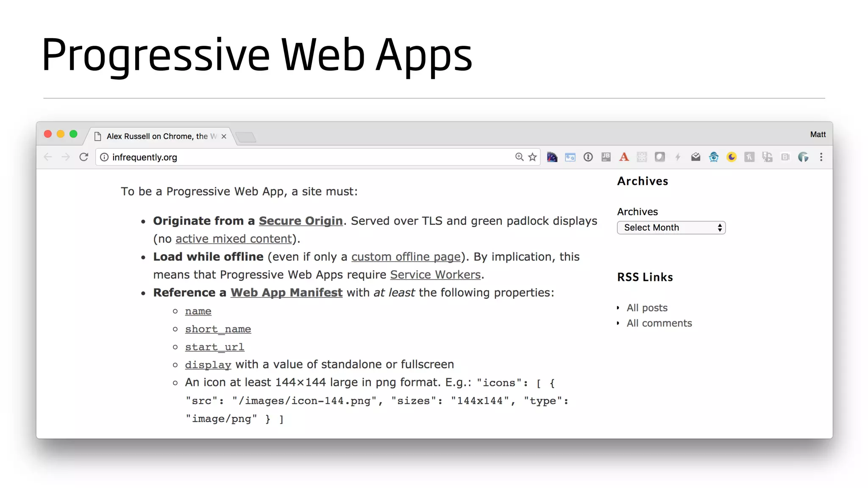Screen dimensions: 868x488
Task: Click the macOS minimize yellow button
Action: [61, 134]
